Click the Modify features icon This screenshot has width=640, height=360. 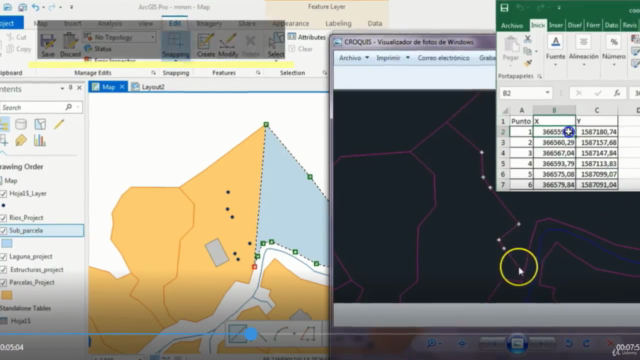click(228, 45)
